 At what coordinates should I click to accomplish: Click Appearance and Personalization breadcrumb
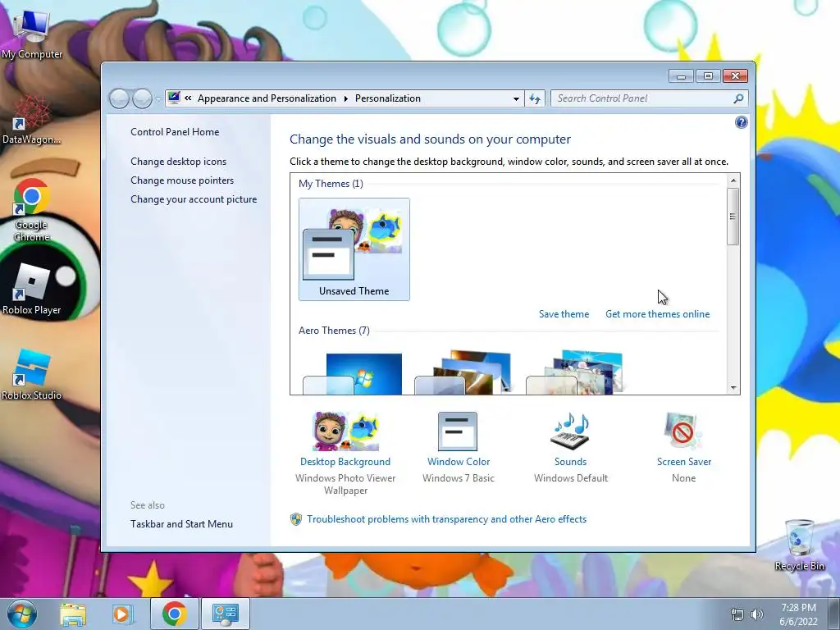point(267,98)
